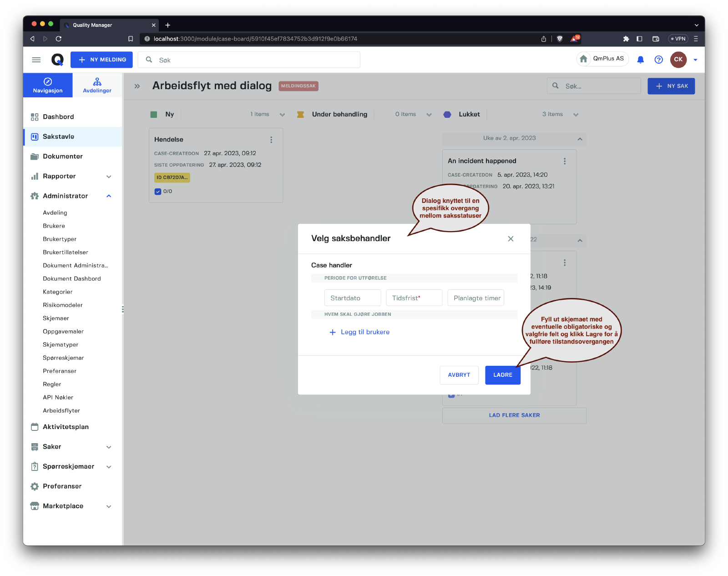Toggle the hamburger menu icon
This screenshot has height=576, width=728.
(36, 60)
